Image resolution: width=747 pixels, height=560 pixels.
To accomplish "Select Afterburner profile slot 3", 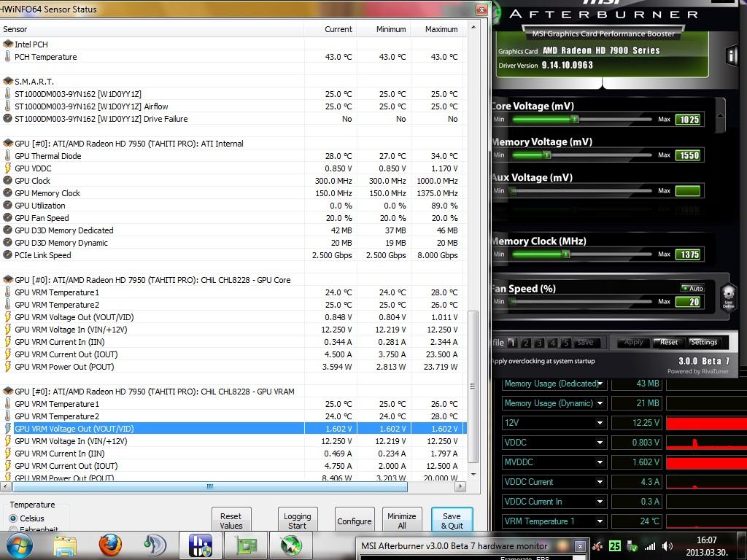I will point(539,343).
